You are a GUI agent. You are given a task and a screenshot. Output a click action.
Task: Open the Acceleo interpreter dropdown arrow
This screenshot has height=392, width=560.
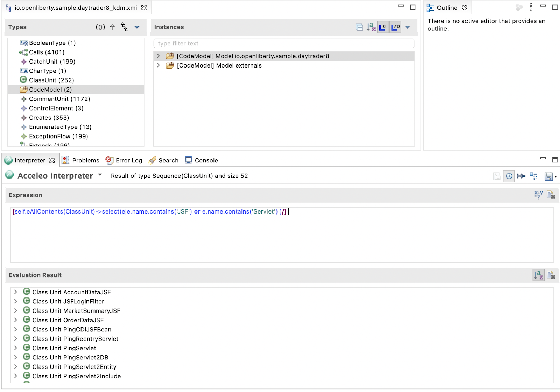(100, 175)
